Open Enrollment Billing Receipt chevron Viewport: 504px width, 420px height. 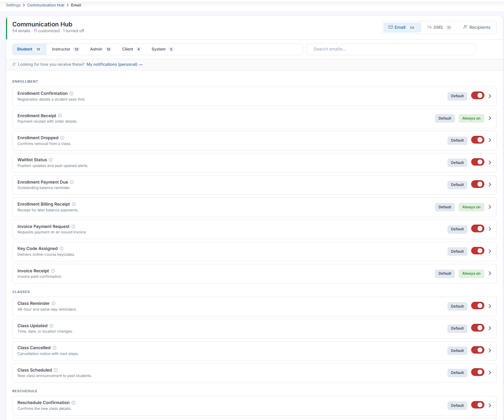click(490, 207)
